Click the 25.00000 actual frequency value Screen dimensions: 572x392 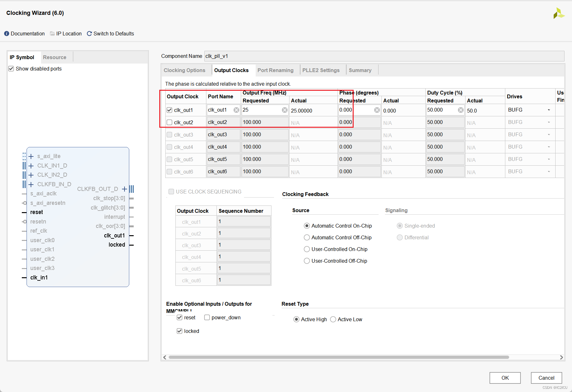pyautogui.click(x=301, y=111)
